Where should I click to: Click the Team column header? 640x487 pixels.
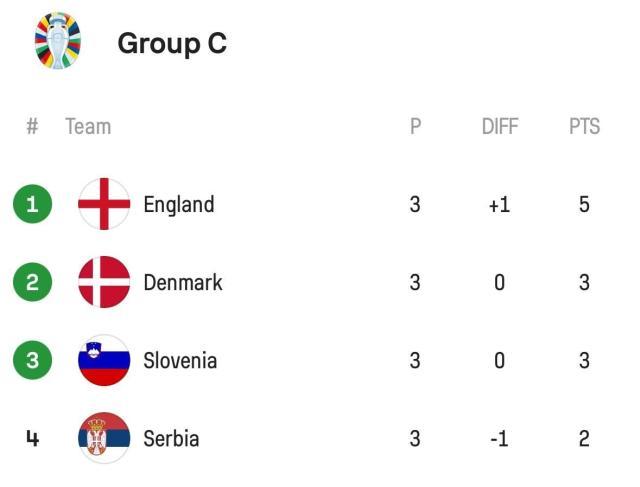(88, 126)
